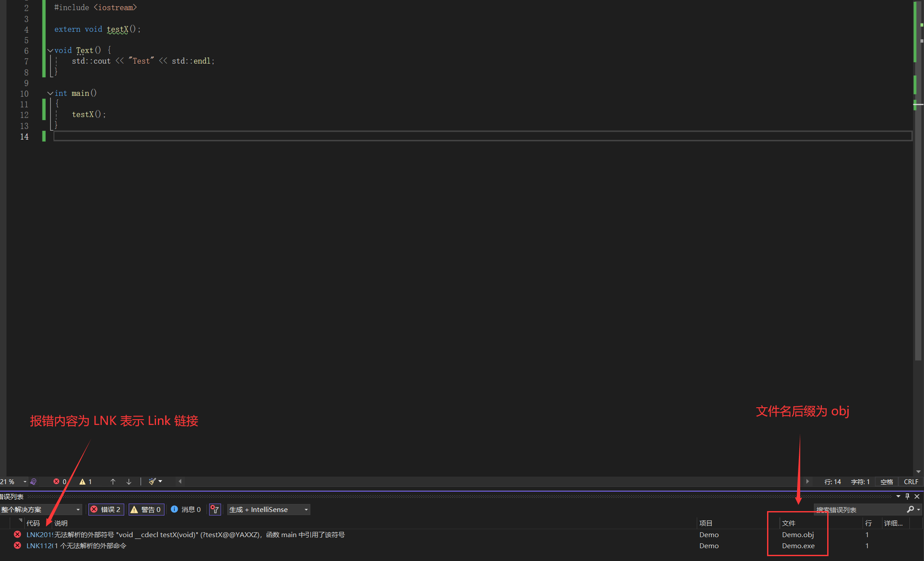Image resolution: width=924 pixels, height=561 pixels.
Task: Go to previous issue up arrow
Action: 113,481
